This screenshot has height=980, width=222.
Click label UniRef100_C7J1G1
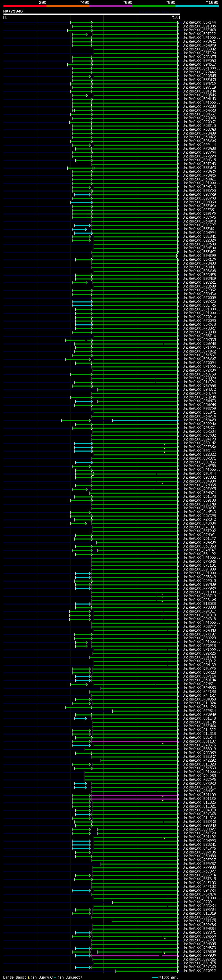click(x=199, y=565)
